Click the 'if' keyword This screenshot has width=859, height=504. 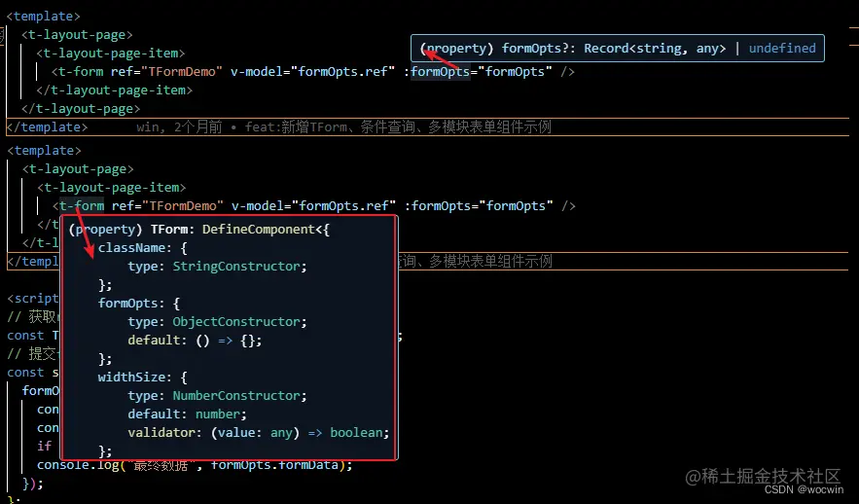[44, 447]
